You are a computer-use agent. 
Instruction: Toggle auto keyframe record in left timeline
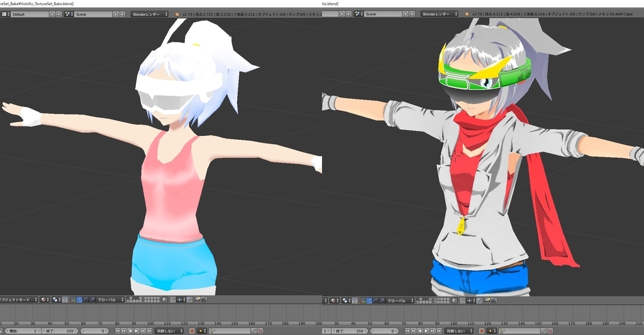click(x=192, y=331)
